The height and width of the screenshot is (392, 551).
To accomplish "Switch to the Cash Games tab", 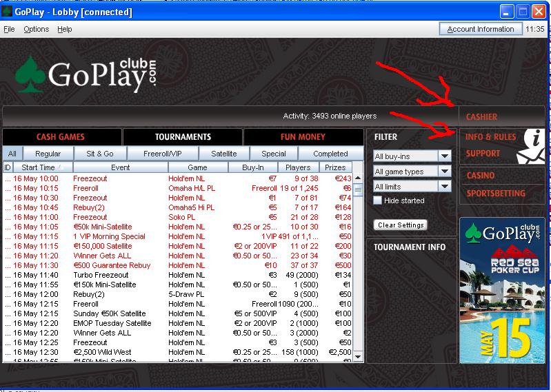I will [x=62, y=137].
